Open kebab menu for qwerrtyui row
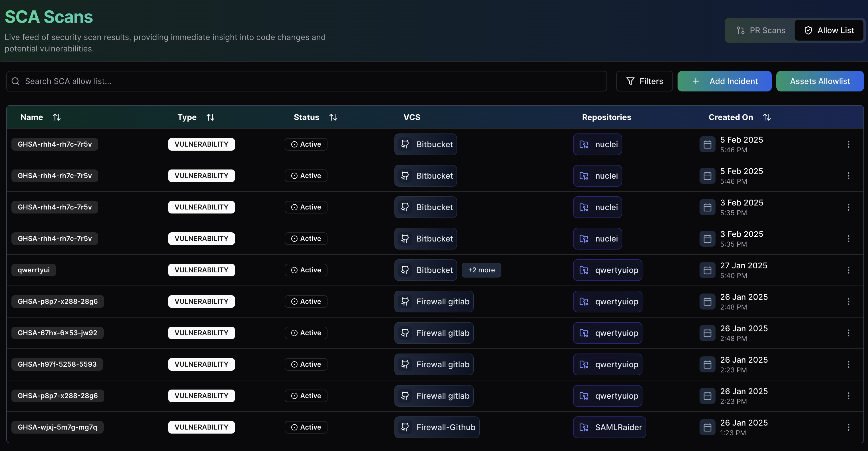This screenshot has height=451, width=868. coord(848,270)
